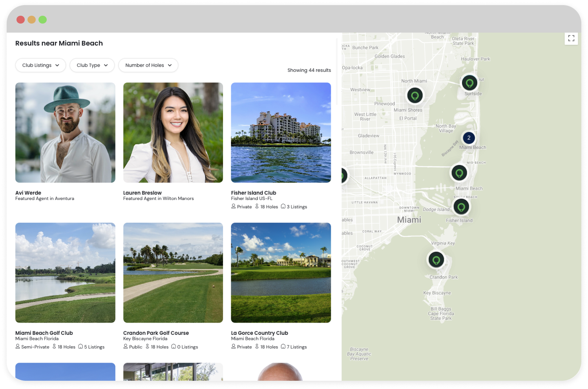Click the golf pin above Miami Beach label
The image size is (588, 389).
coord(459,173)
